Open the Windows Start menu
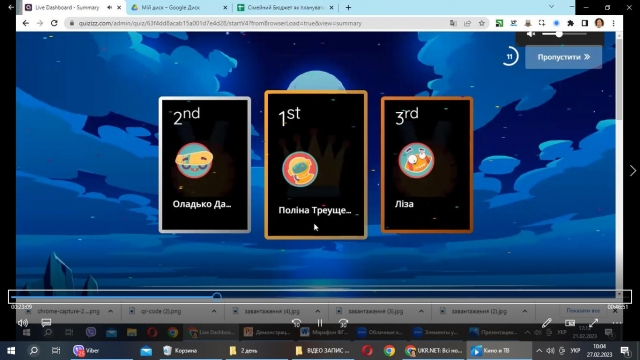640x360 pixels. click(11, 351)
